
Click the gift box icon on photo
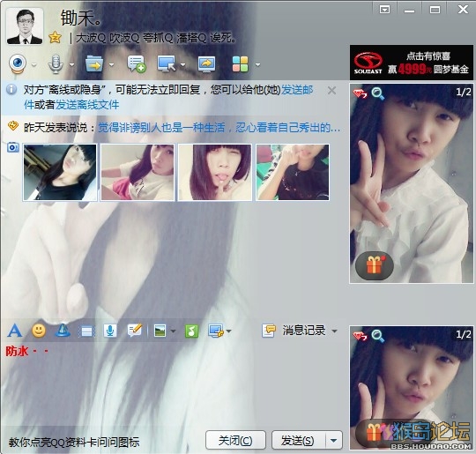coord(375,265)
